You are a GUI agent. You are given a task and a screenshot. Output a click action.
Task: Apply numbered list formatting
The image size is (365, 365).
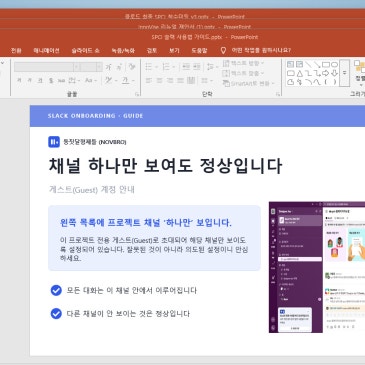(x=166, y=67)
